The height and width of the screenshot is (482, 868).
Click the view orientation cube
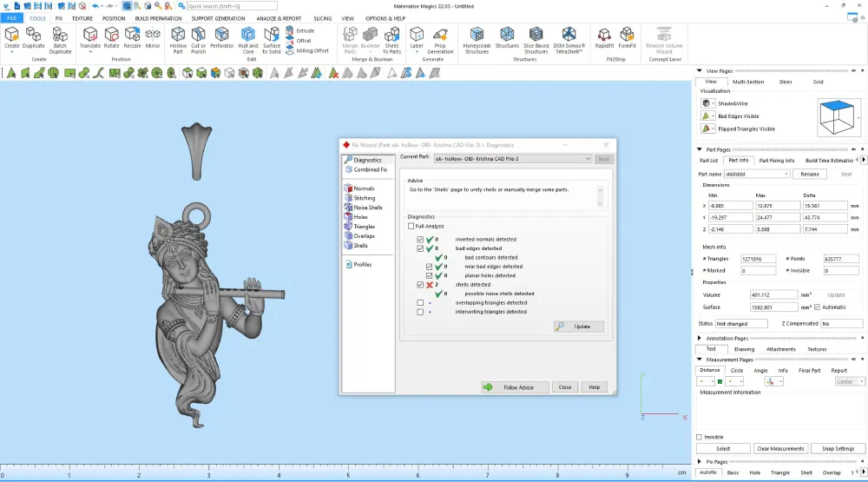837,116
